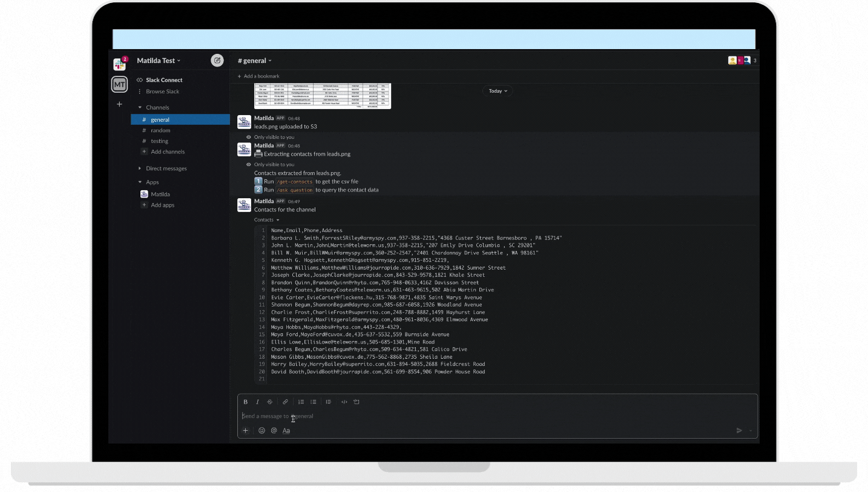
Task: Click the 'Maya Hobbs' CSV line
Action: point(336,327)
